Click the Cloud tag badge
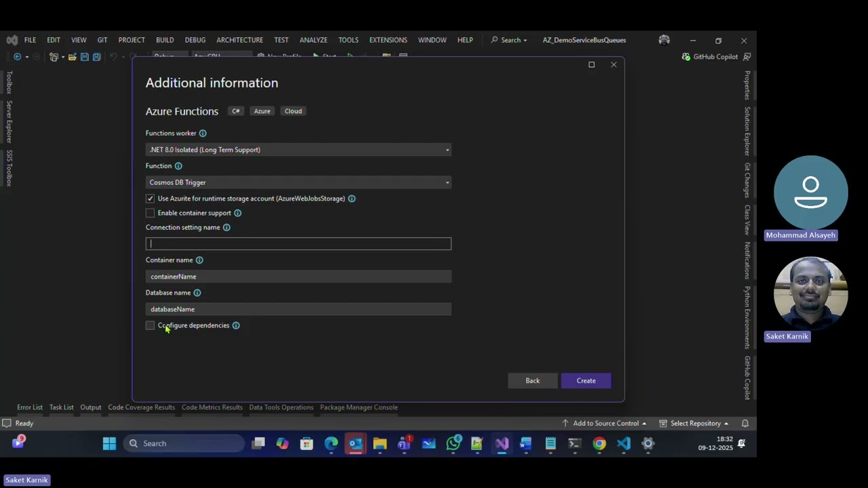The height and width of the screenshot is (488, 868). 293,111
